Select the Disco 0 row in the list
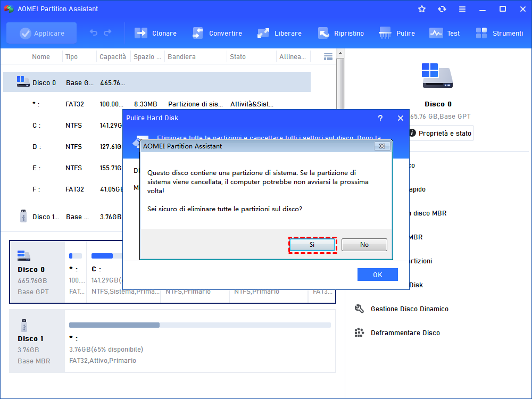The width and height of the screenshot is (532, 399). (157, 82)
